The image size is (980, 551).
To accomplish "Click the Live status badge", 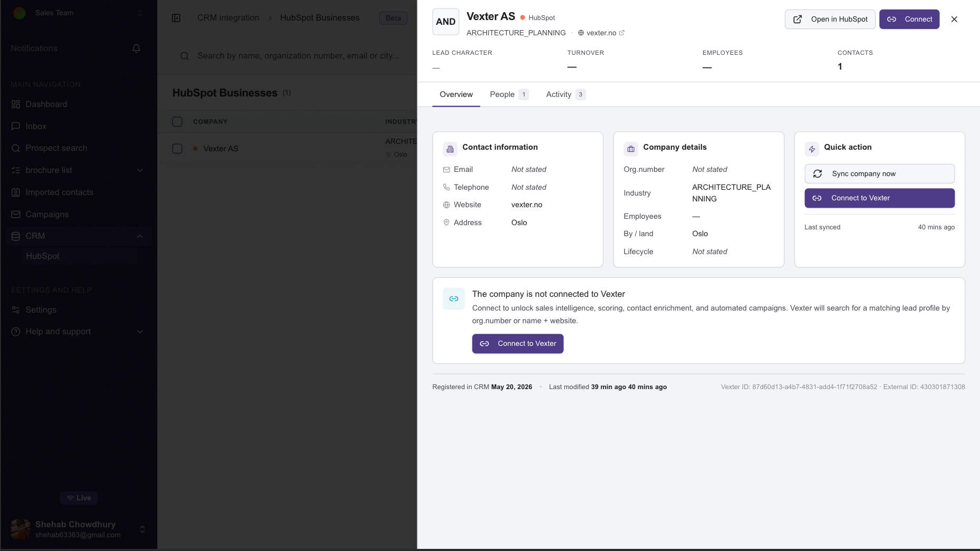I will click(x=79, y=498).
